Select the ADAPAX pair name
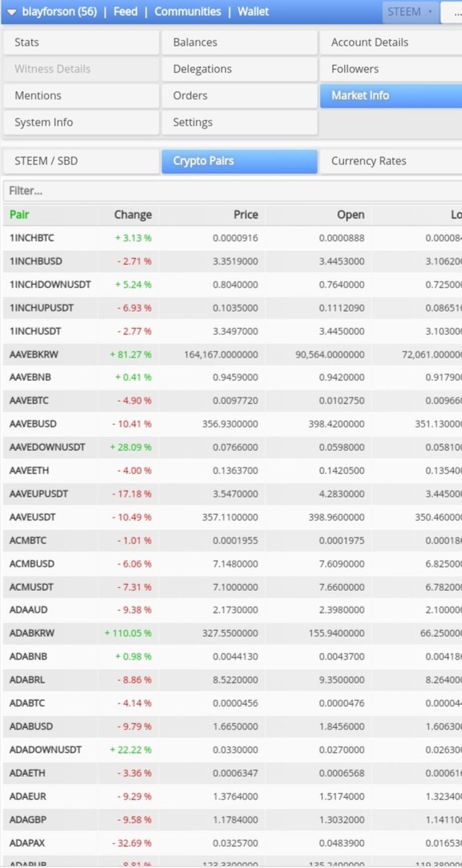 [x=28, y=843]
